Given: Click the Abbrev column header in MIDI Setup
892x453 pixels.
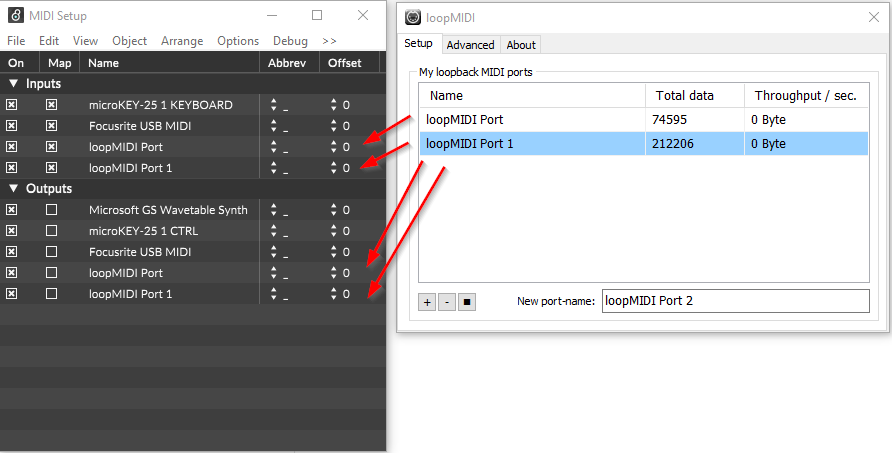Looking at the screenshot, I should pyautogui.click(x=289, y=63).
